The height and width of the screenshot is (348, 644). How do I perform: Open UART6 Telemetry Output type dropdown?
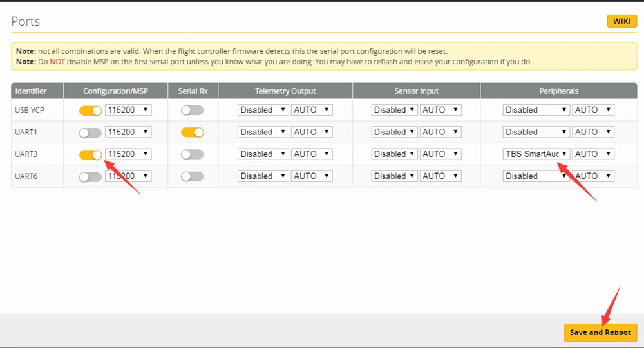coord(263,176)
